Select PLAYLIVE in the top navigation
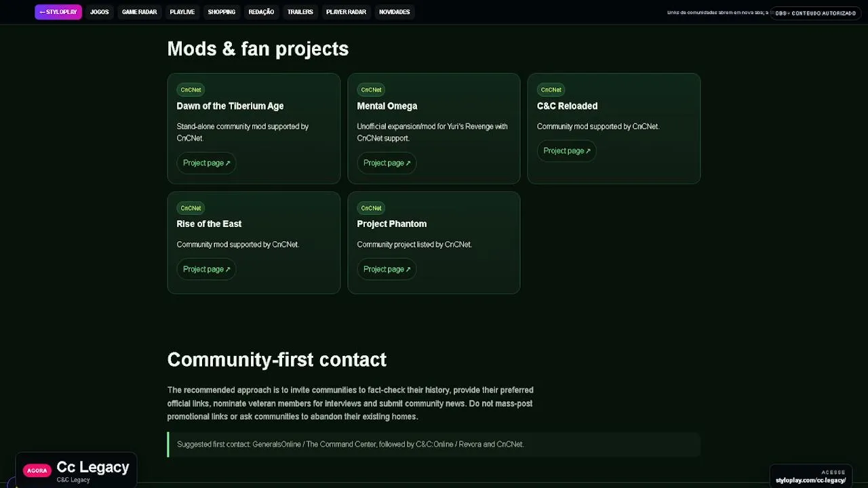The width and height of the screenshot is (868, 488). pyautogui.click(x=182, y=12)
